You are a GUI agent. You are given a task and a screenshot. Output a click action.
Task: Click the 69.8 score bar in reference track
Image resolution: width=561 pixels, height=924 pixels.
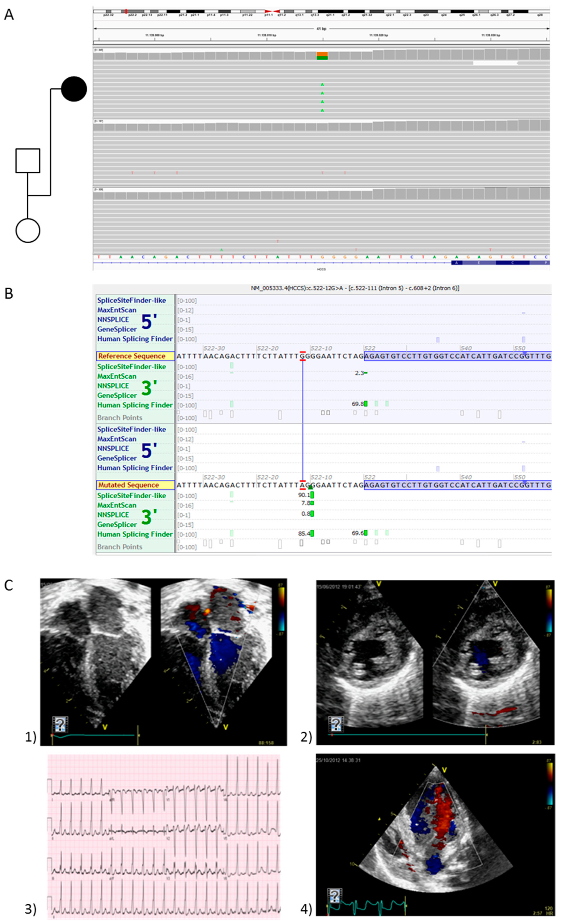coord(365,404)
